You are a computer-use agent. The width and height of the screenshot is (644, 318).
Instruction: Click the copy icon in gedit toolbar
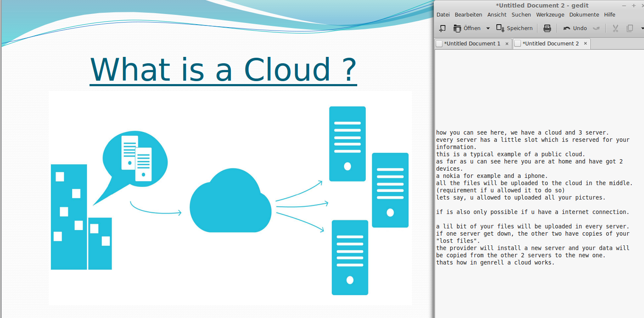pyautogui.click(x=630, y=28)
